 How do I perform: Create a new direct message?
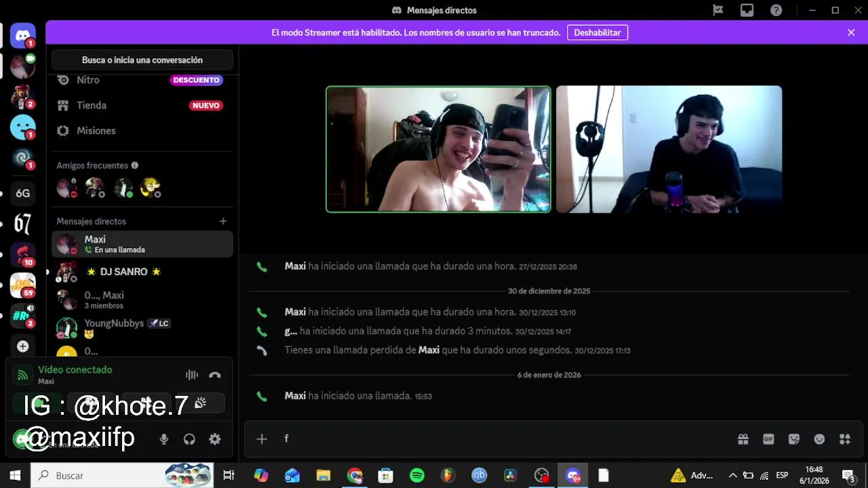pos(222,221)
